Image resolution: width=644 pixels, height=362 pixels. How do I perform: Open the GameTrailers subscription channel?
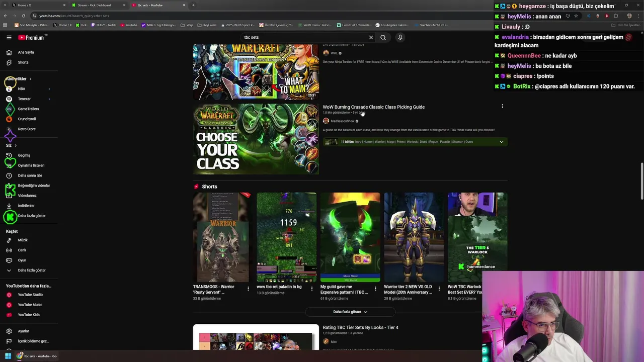click(x=29, y=109)
